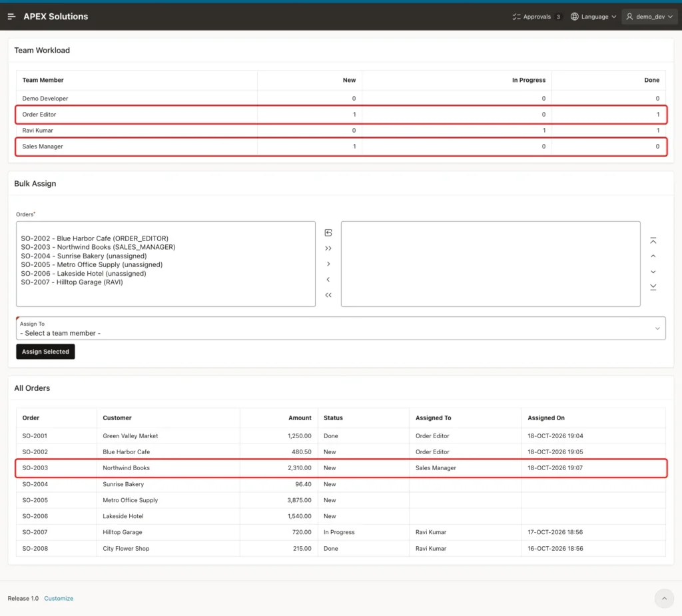
Task: Select SO-2005 - Metro Office Supply in orders list
Action: 91,264
